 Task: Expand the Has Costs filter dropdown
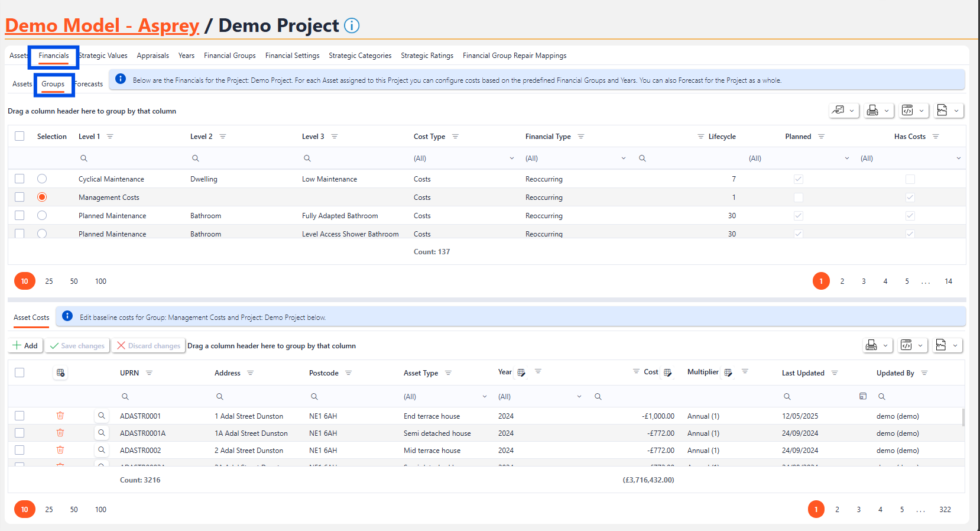[x=958, y=158]
